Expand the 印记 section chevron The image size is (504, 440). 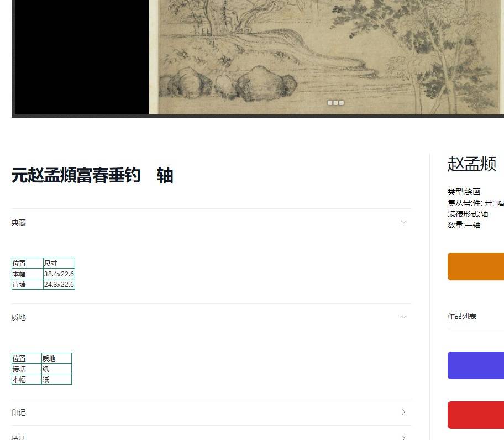404,412
